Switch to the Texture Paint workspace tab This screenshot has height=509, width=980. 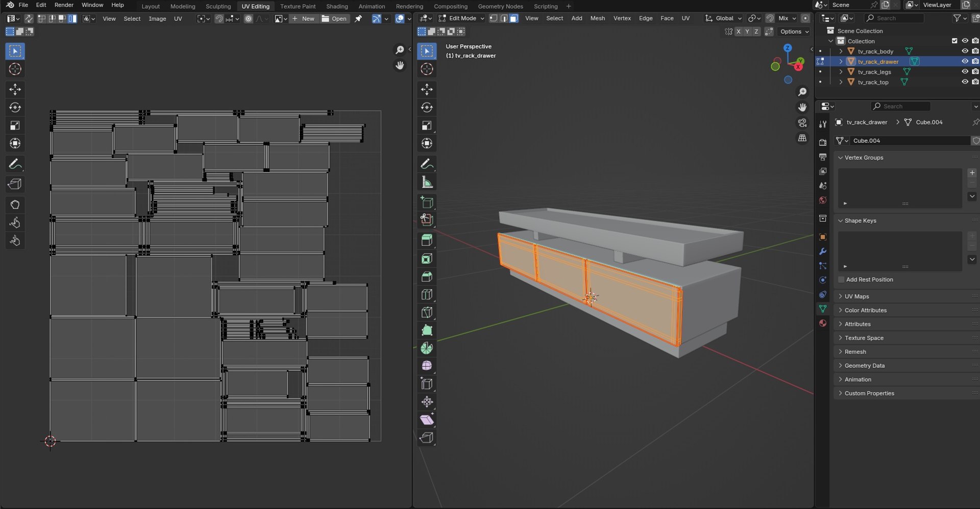click(x=298, y=6)
